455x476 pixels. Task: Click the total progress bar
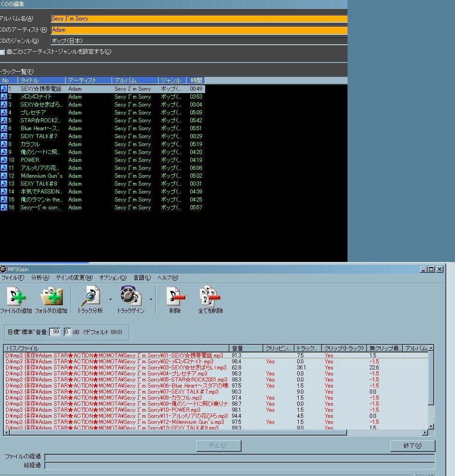click(x=240, y=465)
